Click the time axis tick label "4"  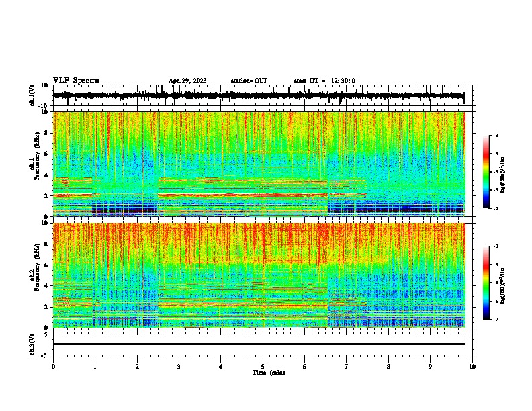click(x=221, y=367)
